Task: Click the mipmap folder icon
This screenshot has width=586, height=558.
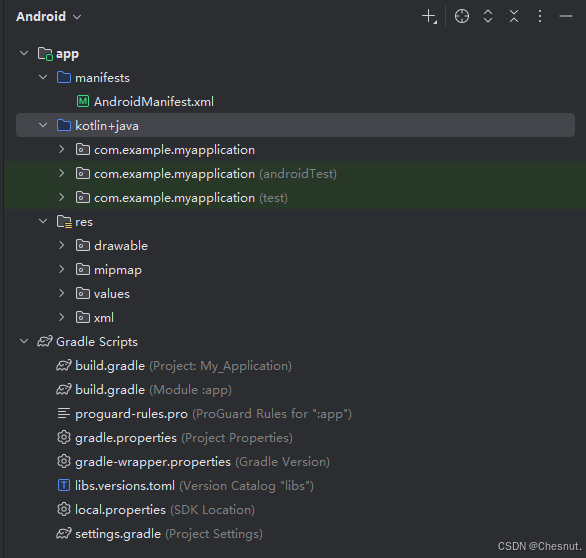Action: click(x=83, y=269)
